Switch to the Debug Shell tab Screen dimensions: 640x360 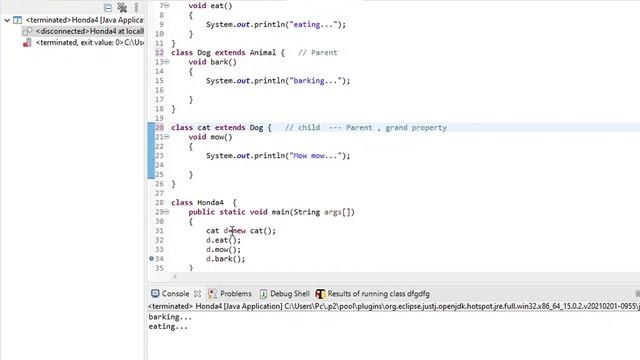click(290, 293)
